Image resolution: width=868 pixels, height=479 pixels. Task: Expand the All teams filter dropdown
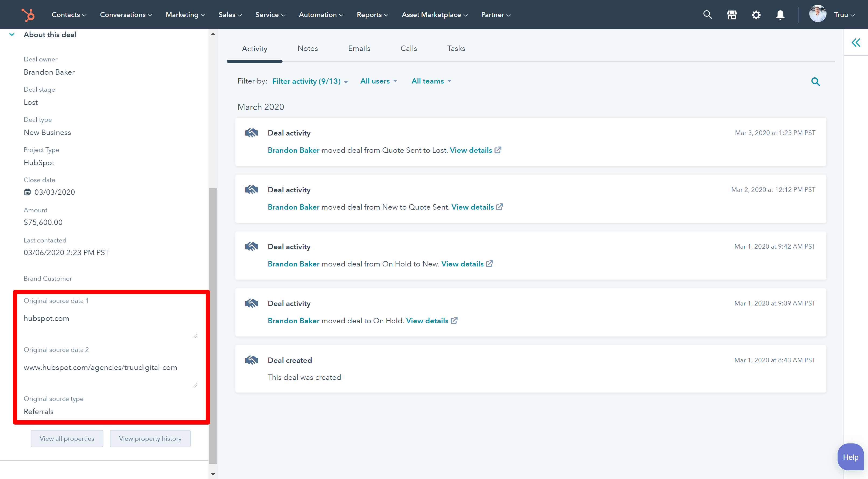[x=431, y=81]
